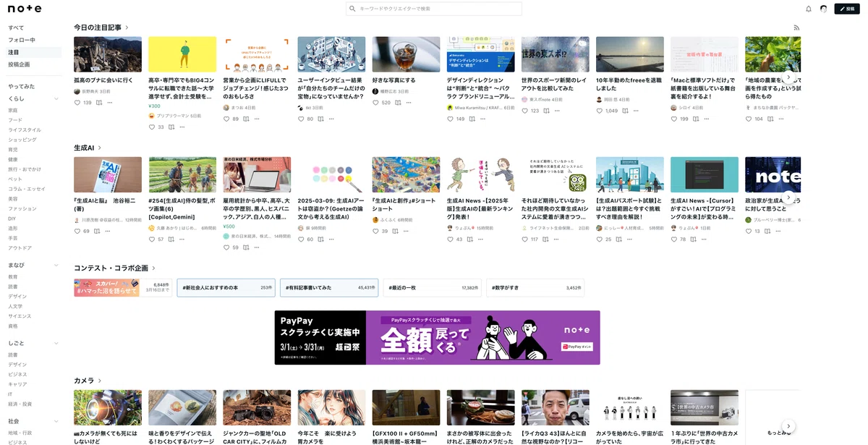Viewport: 868px width, 445px height.
Task: Open サイエンス in the sidebar
Action: pos(20,316)
